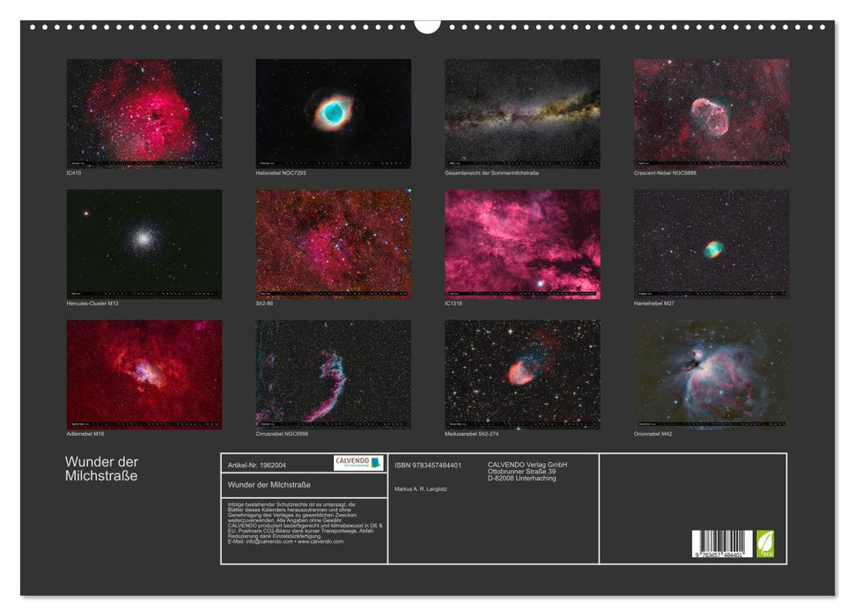This screenshot has height=616, width=855.
Task: Click the calendar hanging hole at top
Action: point(427,25)
